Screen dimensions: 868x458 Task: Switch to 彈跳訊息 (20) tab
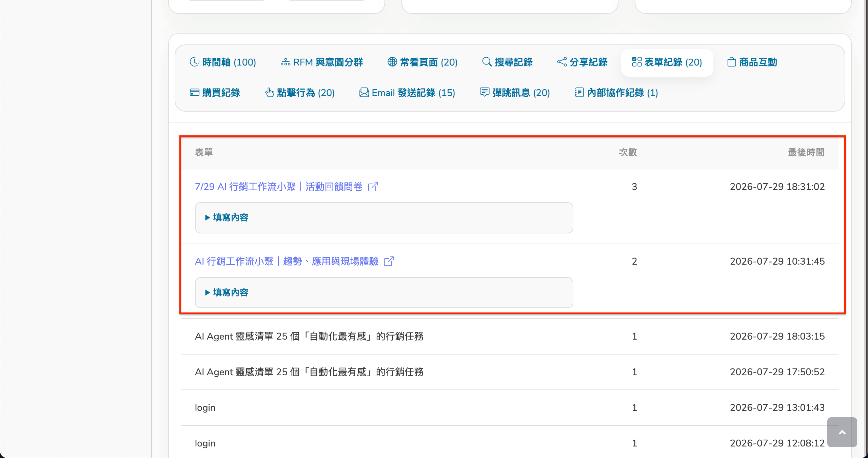515,93
